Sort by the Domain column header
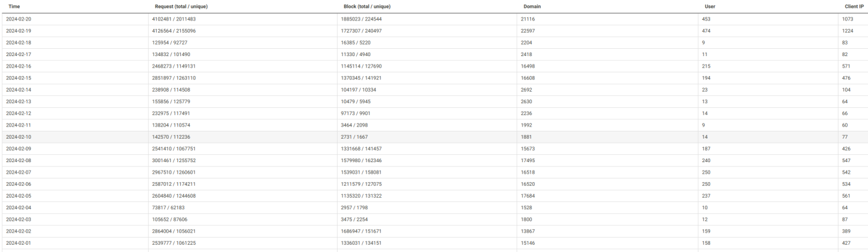 (532, 7)
